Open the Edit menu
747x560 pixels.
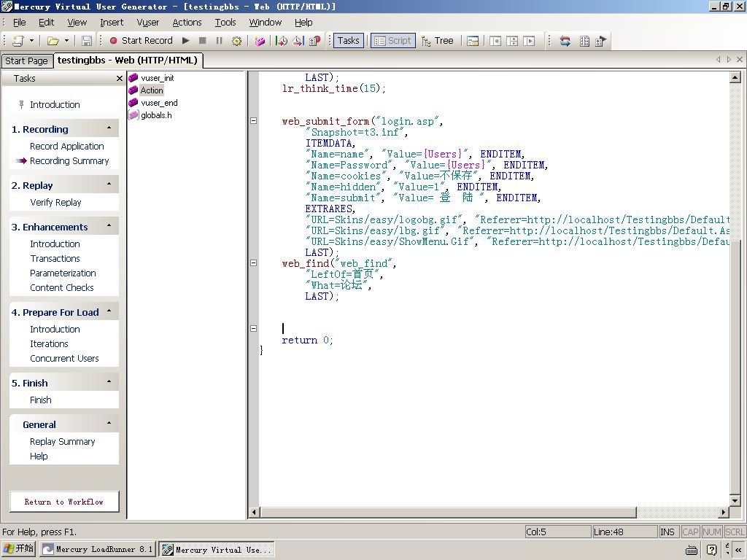click(46, 23)
